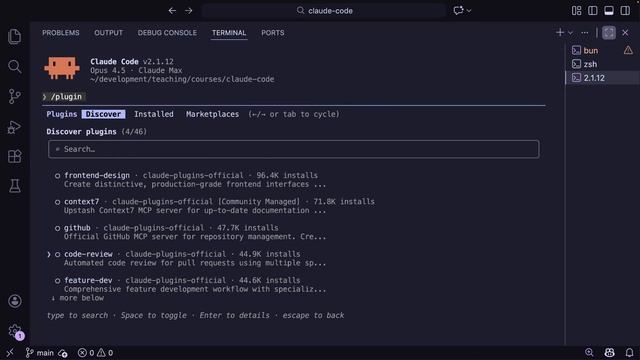Toggle the primary sidebar layout icon
Image resolution: width=640 pixels, height=360 pixels.
click(593, 11)
